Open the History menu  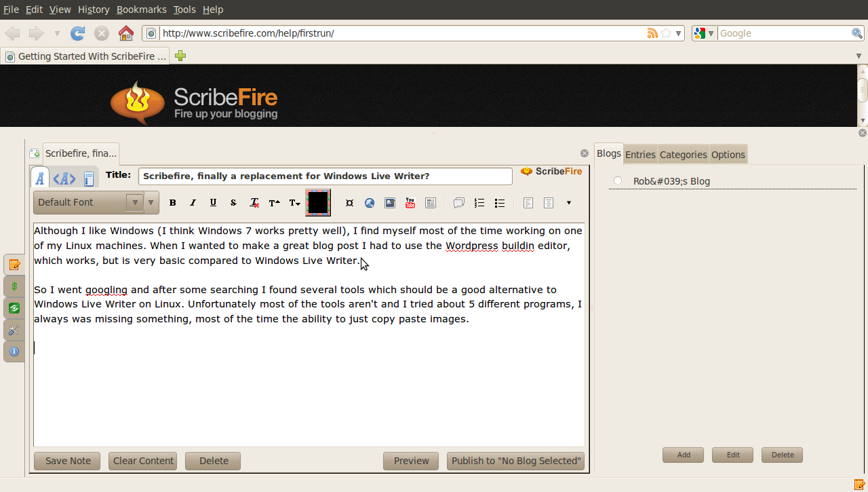[94, 10]
